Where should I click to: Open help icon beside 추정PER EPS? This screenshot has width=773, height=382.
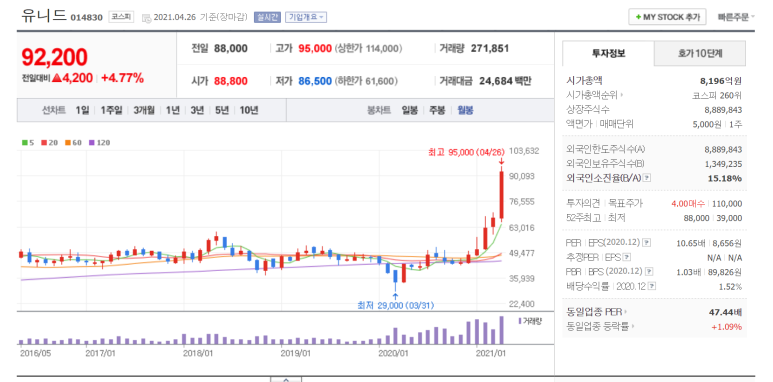[627, 257]
